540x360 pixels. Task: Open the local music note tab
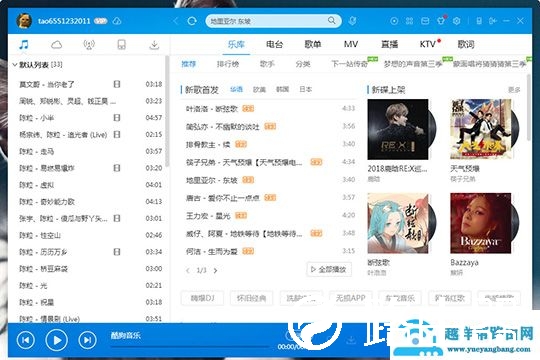24,44
